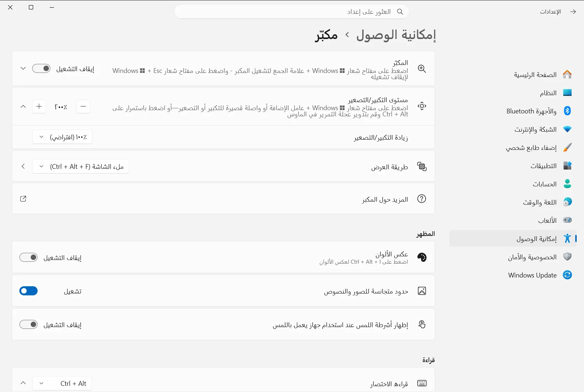This screenshot has width=584, height=392.
Task: Open اللغة والوقت in sidebar
Action: 513,202
